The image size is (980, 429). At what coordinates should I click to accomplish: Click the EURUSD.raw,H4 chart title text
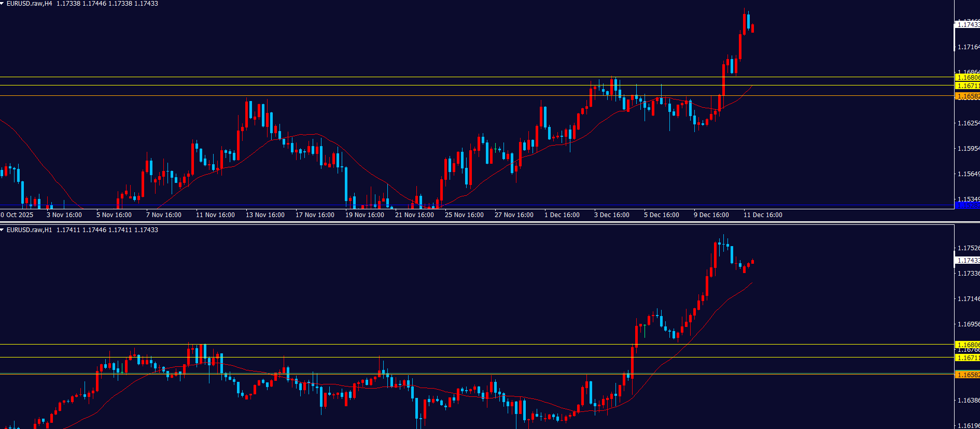pyautogui.click(x=30, y=4)
